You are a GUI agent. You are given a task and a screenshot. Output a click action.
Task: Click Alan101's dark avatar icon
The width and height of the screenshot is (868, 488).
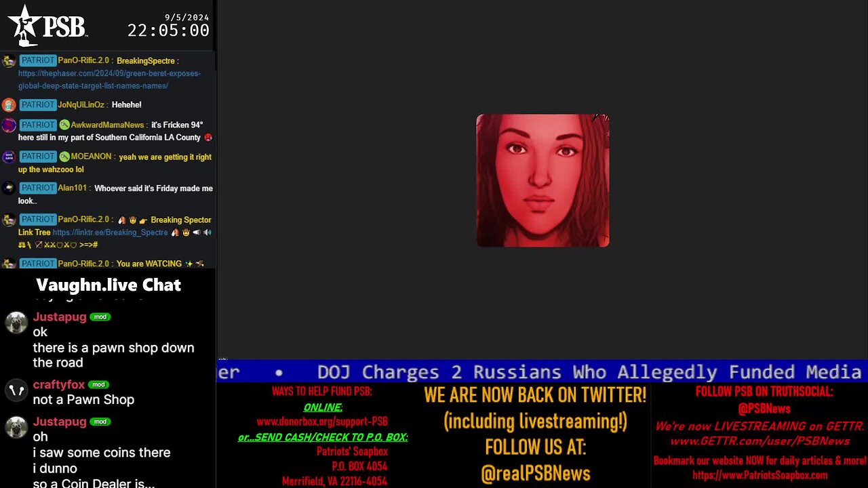9,188
